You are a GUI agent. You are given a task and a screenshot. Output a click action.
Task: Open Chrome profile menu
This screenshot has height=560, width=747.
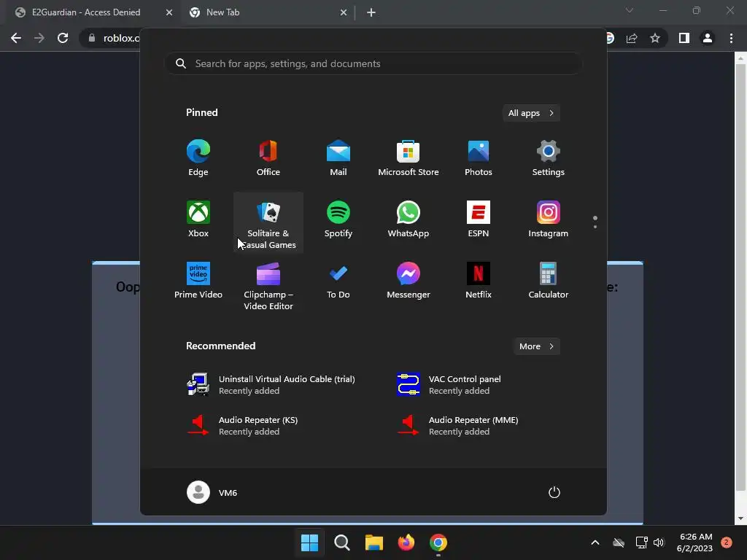pos(708,38)
